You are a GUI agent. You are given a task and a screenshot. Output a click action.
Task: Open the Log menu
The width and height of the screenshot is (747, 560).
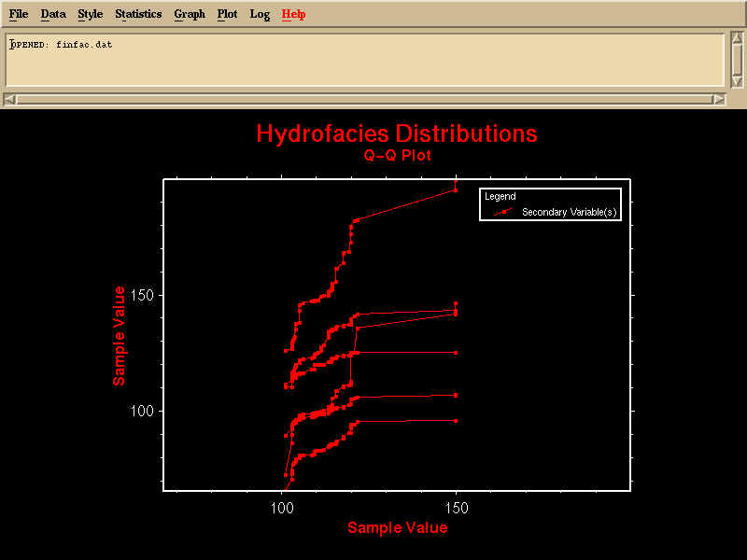[x=260, y=15]
